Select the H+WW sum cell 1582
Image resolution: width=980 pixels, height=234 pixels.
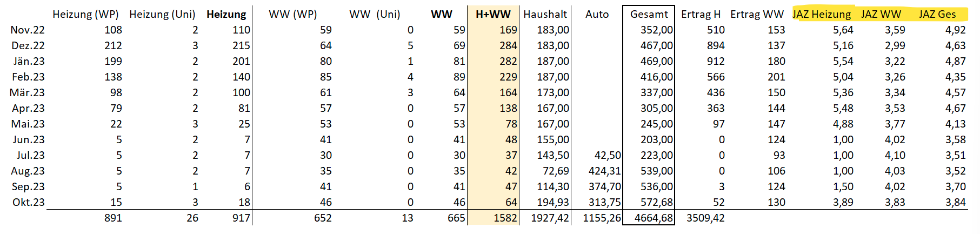click(505, 218)
